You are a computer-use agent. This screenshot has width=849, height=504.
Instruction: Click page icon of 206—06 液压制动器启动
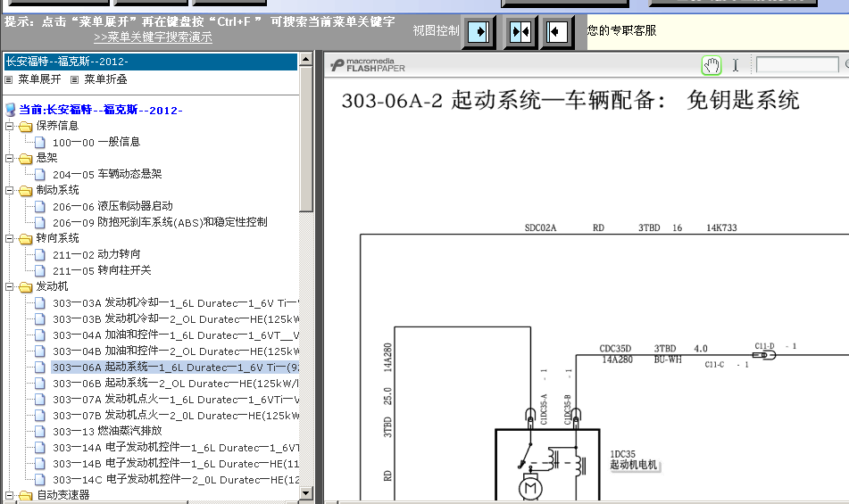tap(40, 206)
